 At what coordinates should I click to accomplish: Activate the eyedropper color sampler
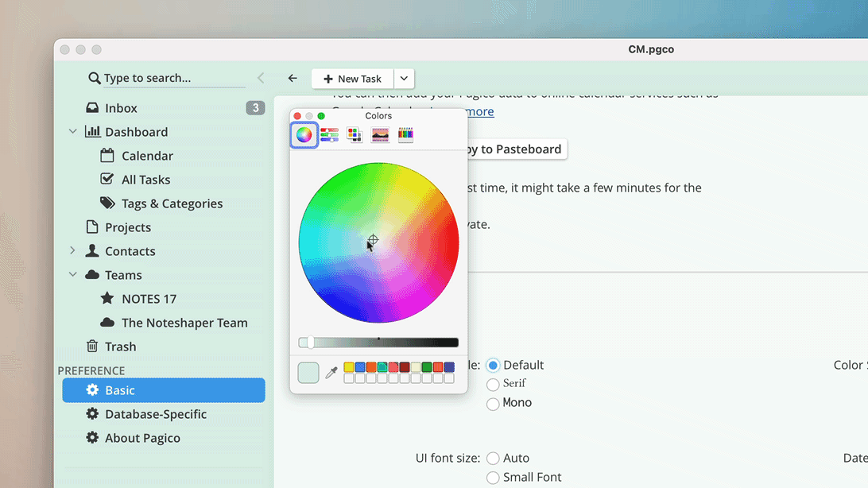tap(331, 373)
